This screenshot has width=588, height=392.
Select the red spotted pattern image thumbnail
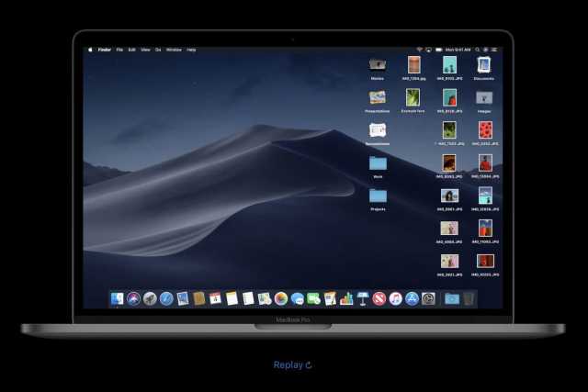coord(485,129)
